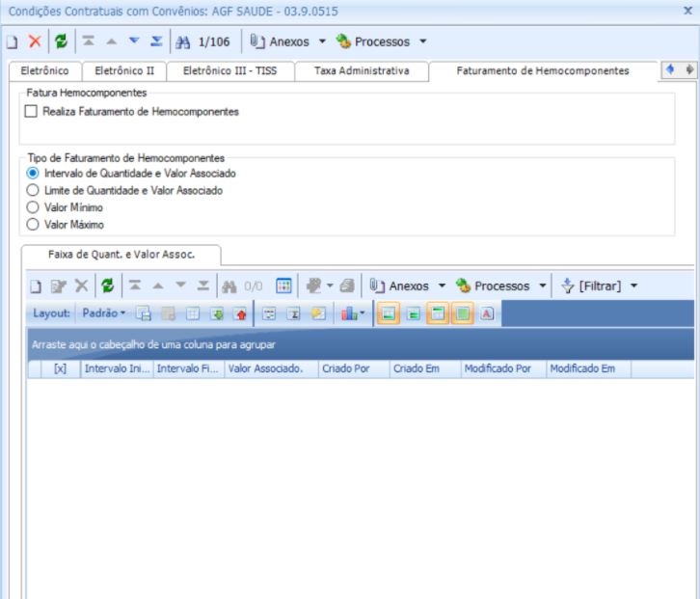
Task: Open search binoculars next to 1/106
Action: [x=182, y=42]
